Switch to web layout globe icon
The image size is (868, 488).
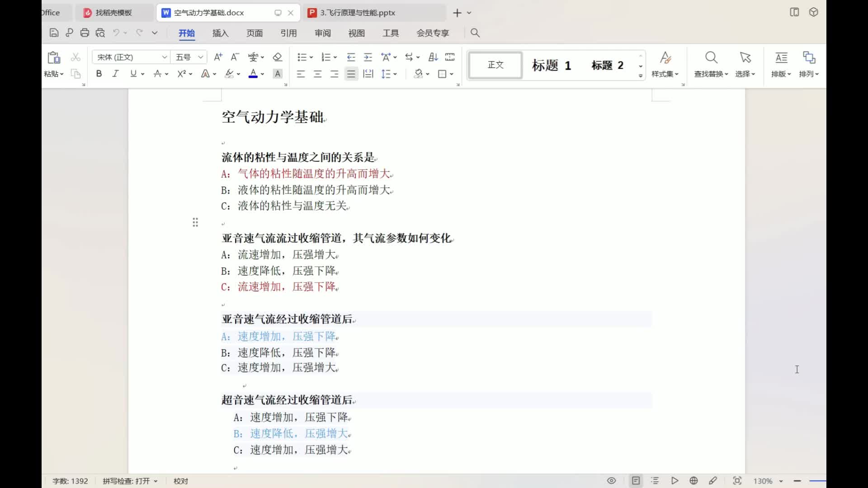(x=693, y=481)
